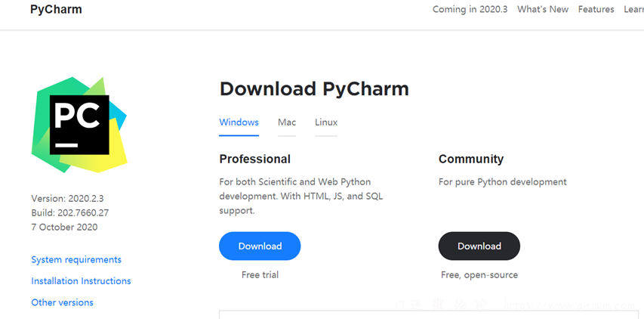The height and width of the screenshot is (319, 644).
Task: Click Version: 2020.2.3 text
Action: coord(67,199)
